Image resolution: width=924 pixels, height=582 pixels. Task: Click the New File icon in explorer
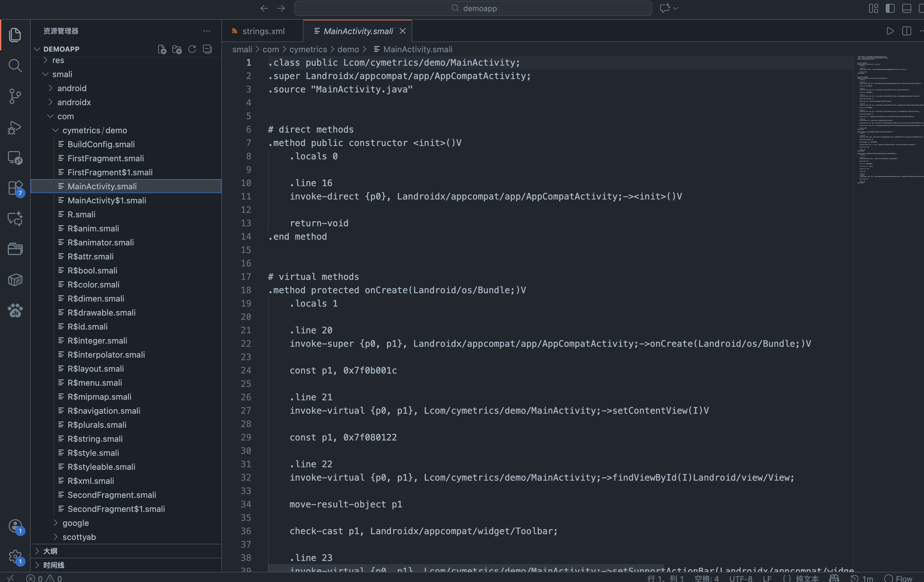click(162, 49)
